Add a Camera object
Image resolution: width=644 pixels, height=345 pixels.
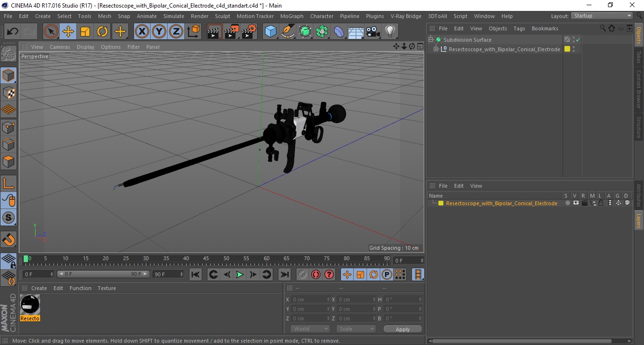click(x=373, y=32)
